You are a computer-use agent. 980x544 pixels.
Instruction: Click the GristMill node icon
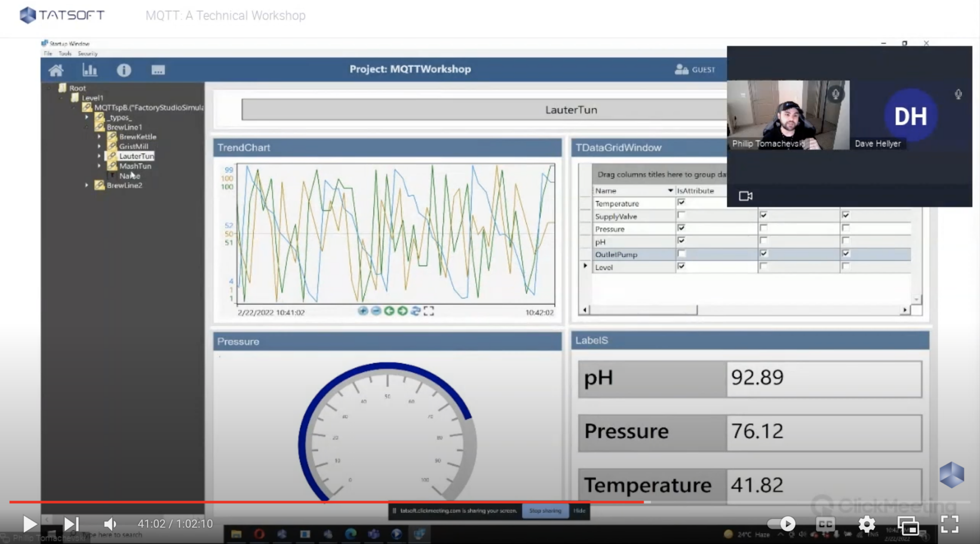pos(112,146)
